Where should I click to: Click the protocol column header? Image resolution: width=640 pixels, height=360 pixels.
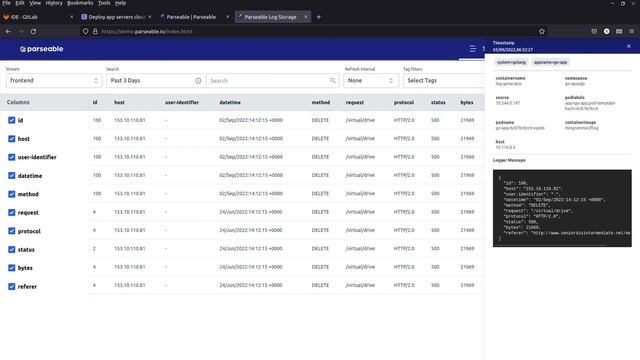coord(404,102)
